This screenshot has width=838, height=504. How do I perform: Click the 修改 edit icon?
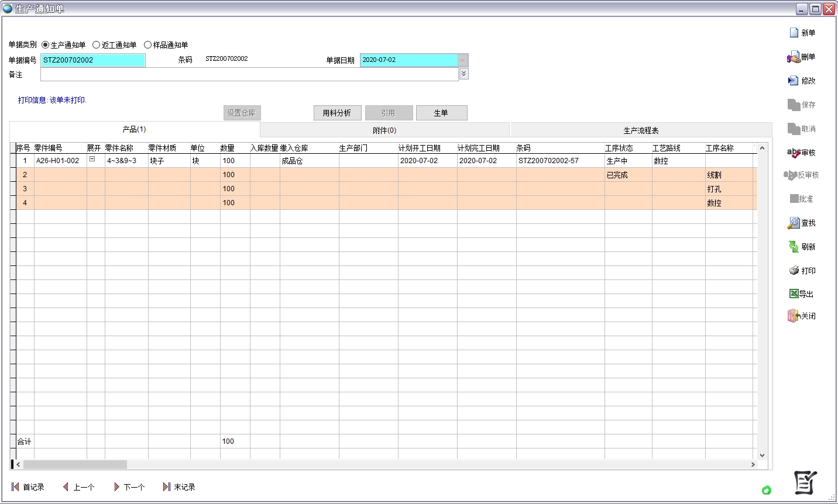pos(794,81)
